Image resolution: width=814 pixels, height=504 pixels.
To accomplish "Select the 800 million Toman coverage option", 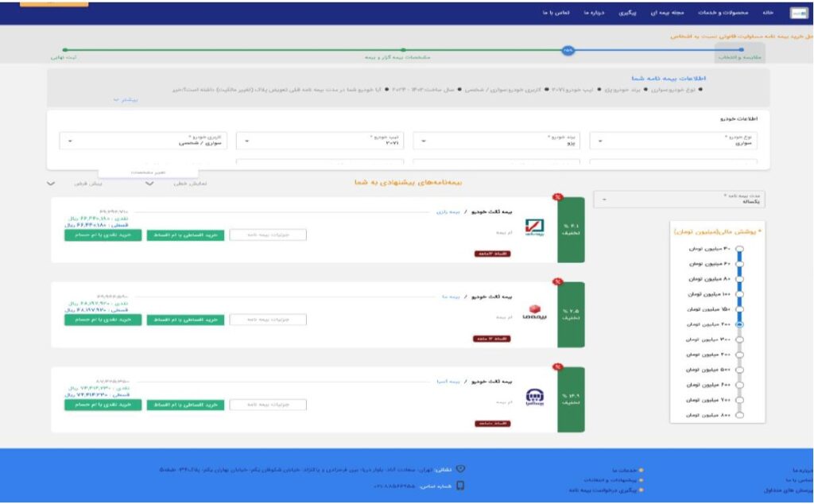I will (740, 415).
